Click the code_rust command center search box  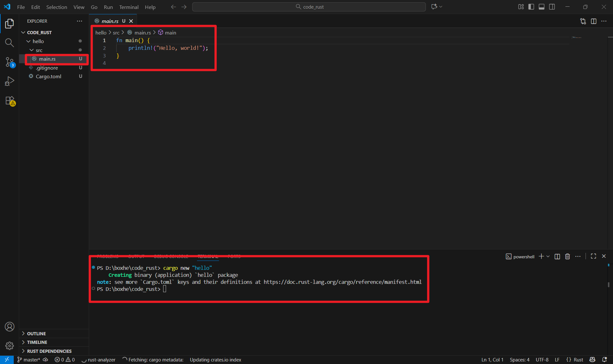tap(309, 7)
